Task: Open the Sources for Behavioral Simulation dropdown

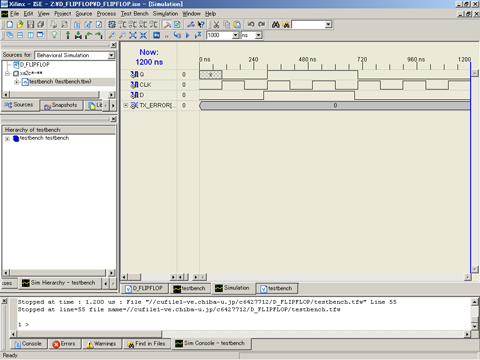Action: pyautogui.click(x=111, y=55)
